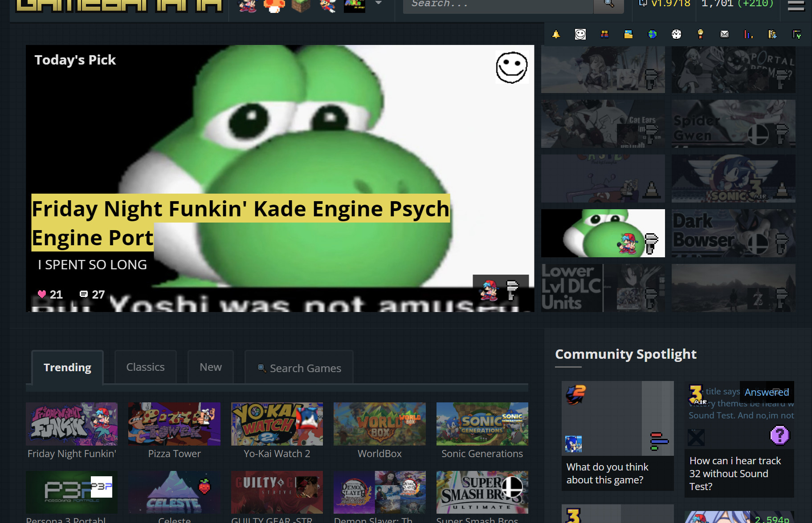812x523 pixels.
Task: Open the messages envelope icon
Action: 725,34
